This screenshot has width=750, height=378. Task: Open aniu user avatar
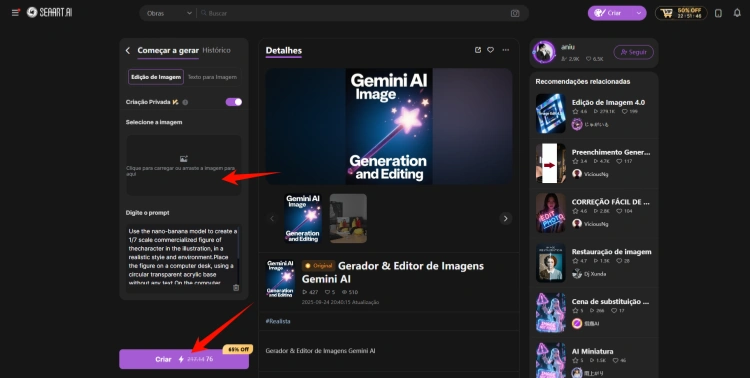pyautogui.click(x=544, y=52)
